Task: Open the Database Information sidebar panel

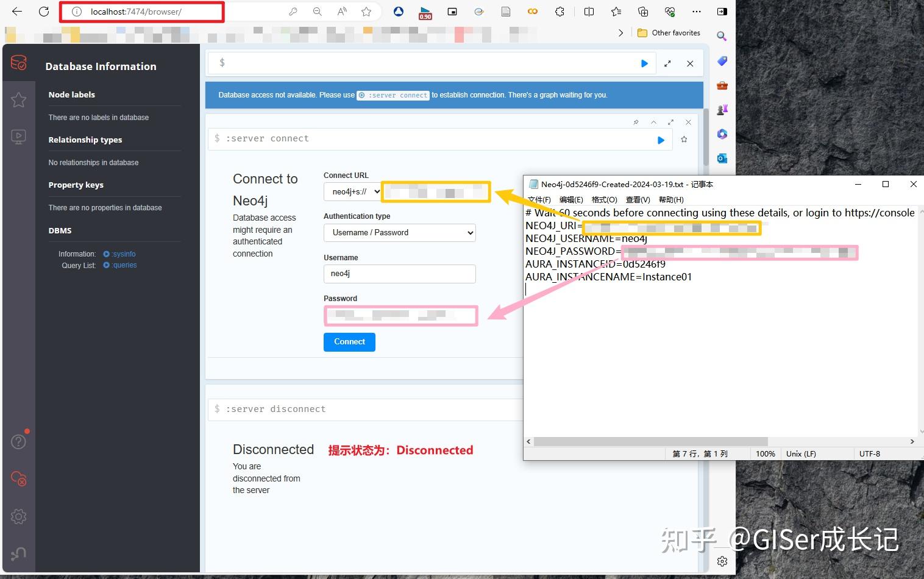Action: point(18,62)
